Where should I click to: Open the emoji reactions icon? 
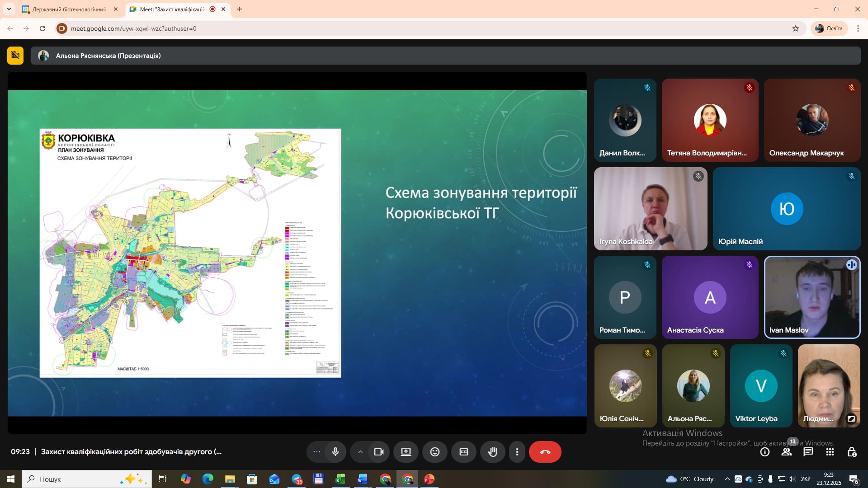coord(435,452)
